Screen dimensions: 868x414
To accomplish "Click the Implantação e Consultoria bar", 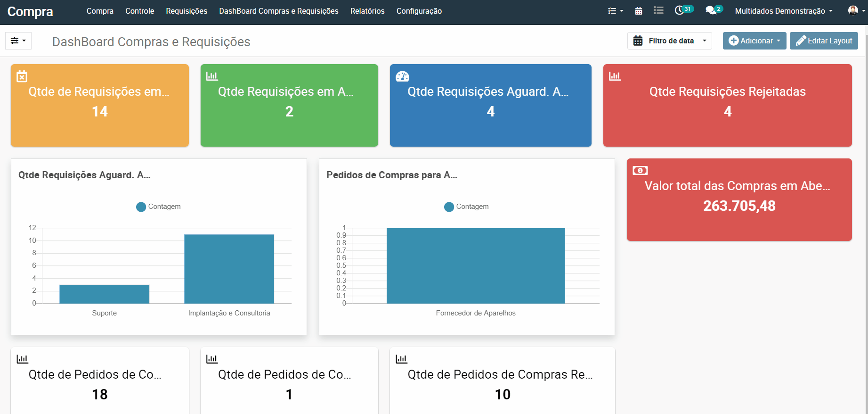I will point(229,269).
